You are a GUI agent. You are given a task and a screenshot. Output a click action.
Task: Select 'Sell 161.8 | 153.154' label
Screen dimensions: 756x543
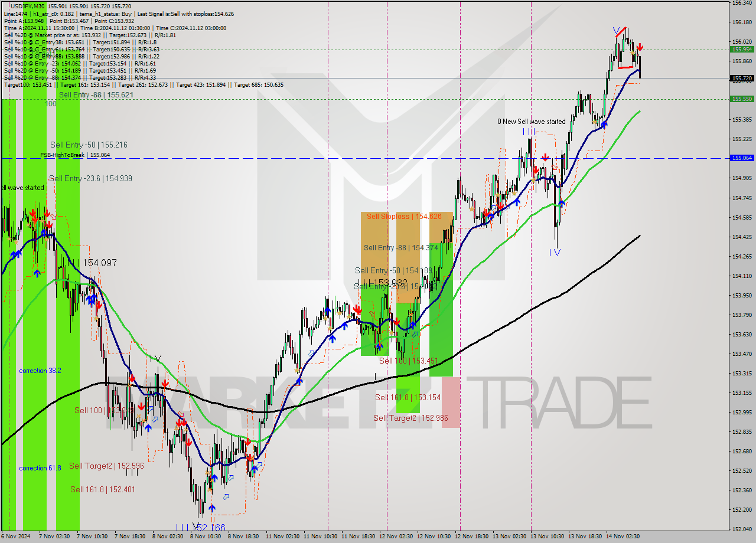point(408,397)
